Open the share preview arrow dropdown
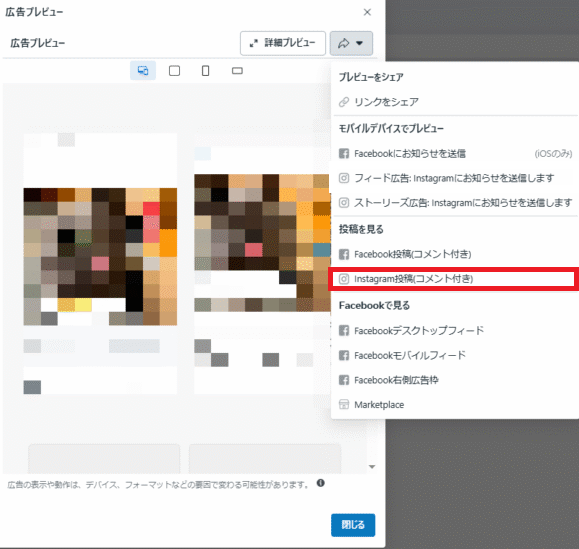The height and width of the screenshot is (549, 579). [351, 43]
